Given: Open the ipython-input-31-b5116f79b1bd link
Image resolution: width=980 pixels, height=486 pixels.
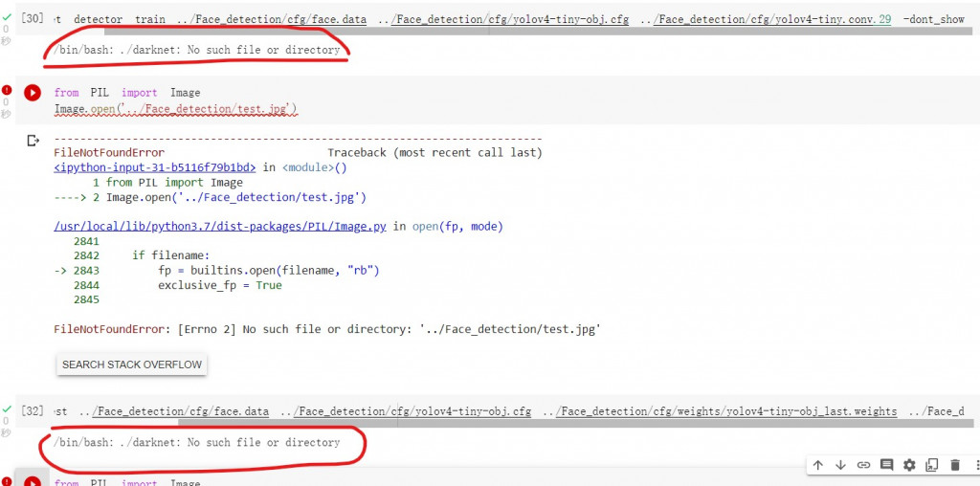Looking at the screenshot, I should tap(155, 167).
